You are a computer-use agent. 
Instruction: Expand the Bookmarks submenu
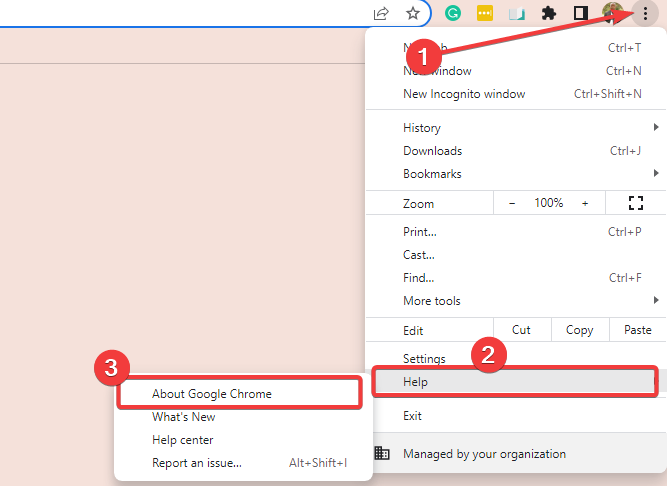[x=516, y=173]
